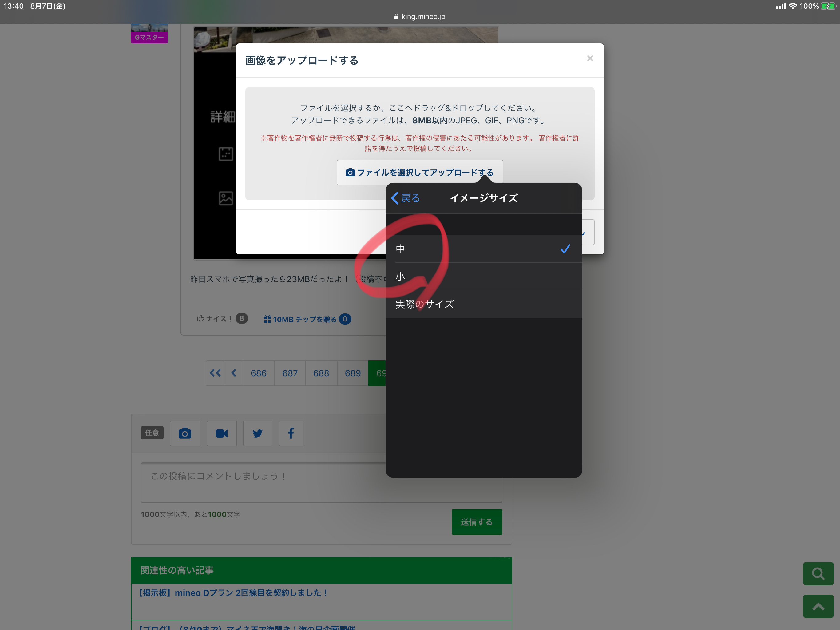Click the green search magnifier button
This screenshot has width=840, height=630.
(818, 573)
